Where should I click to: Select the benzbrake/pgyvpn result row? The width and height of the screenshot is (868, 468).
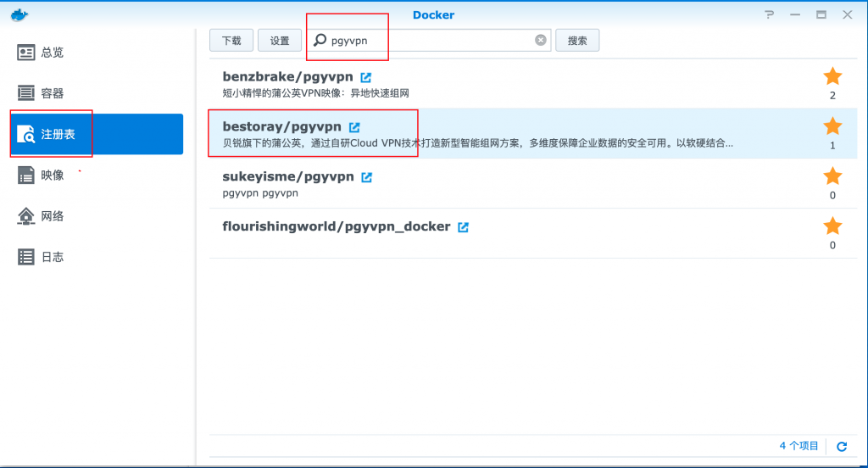533,84
